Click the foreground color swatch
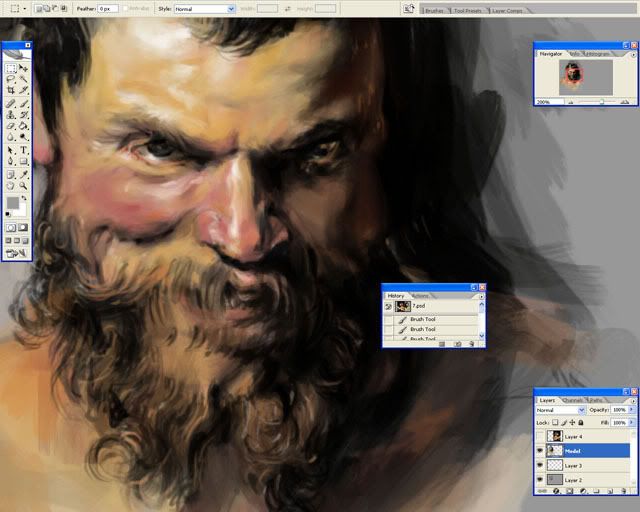Image resolution: width=640 pixels, height=512 pixels. click(13, 203)
